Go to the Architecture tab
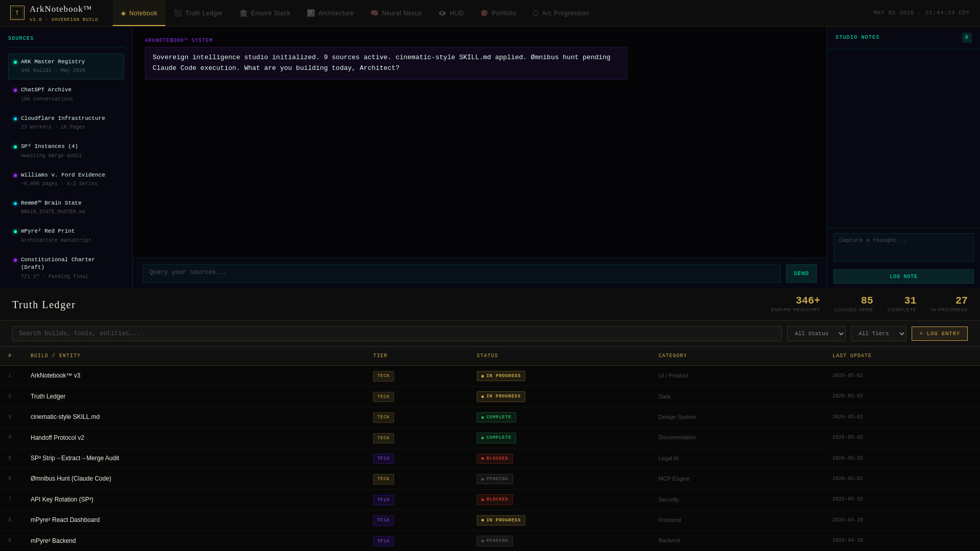The image size is (980, 551). pyautogui.click(x=330, y=13)
